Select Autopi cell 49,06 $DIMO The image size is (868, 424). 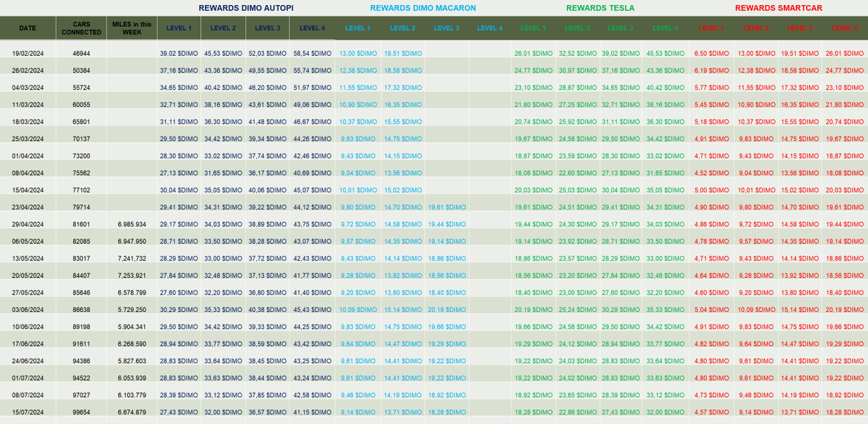pos(312,104)
